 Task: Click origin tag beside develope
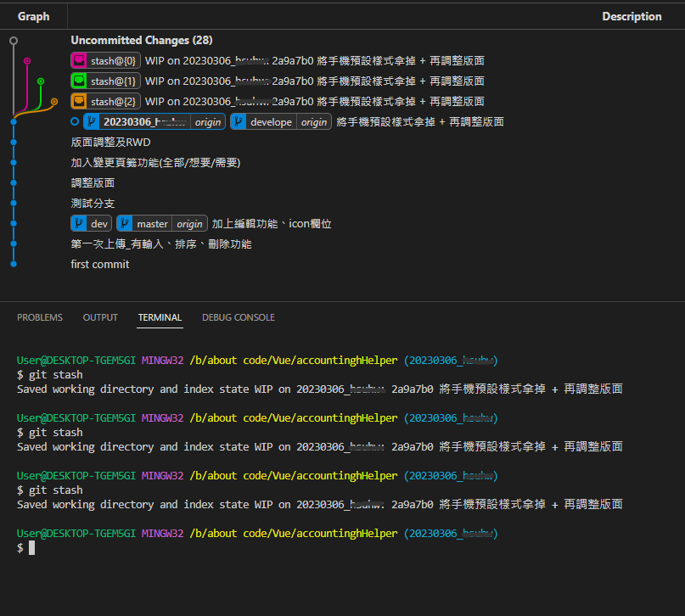click(314, 122)
